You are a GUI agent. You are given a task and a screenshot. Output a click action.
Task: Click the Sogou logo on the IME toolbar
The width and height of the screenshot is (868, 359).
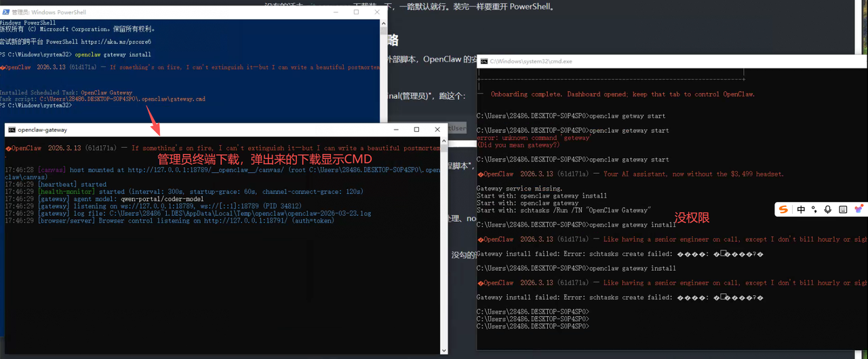(x=784, y=210)
